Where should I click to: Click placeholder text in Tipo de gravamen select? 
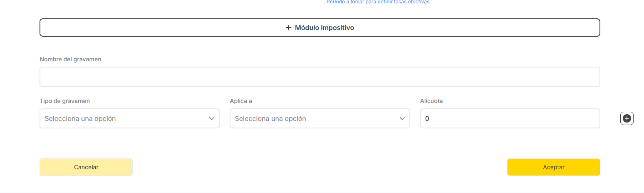(80, 119)
